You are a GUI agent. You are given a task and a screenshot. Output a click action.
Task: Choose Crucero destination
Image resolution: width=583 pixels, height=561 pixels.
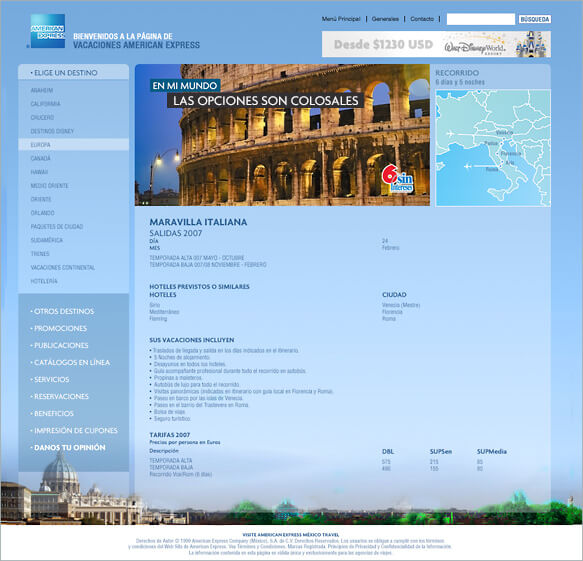click(x=42, y=117)
